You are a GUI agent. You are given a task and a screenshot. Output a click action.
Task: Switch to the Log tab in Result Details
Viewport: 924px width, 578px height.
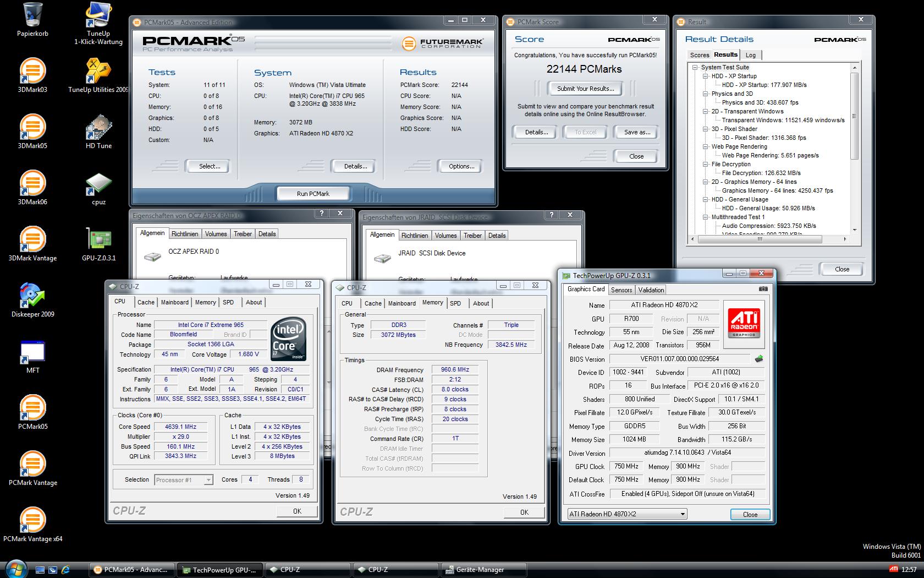pos(751,55)
